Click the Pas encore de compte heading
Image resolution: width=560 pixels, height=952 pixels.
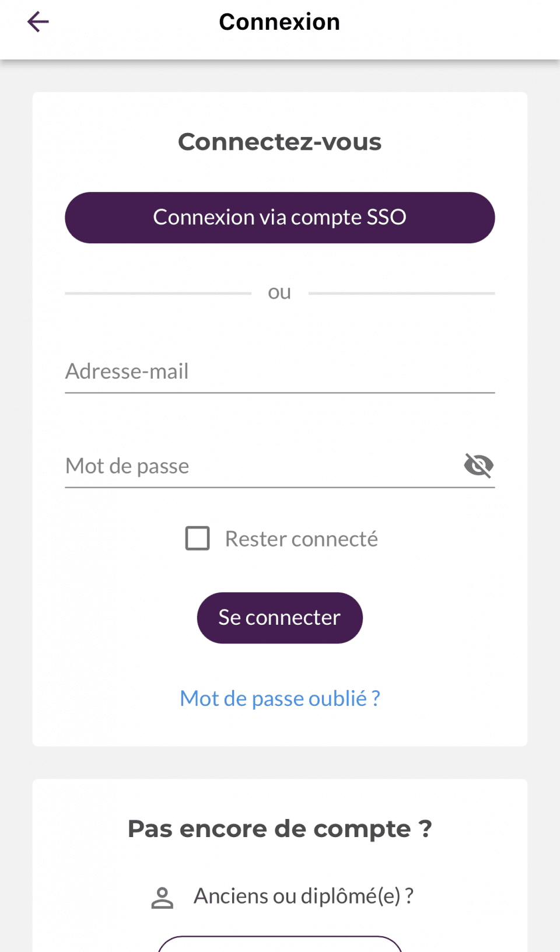280,829
